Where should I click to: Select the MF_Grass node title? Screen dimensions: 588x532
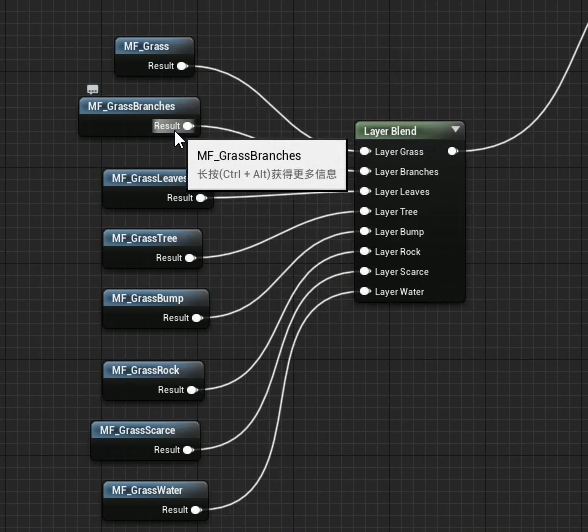click(x=147, y=46)
